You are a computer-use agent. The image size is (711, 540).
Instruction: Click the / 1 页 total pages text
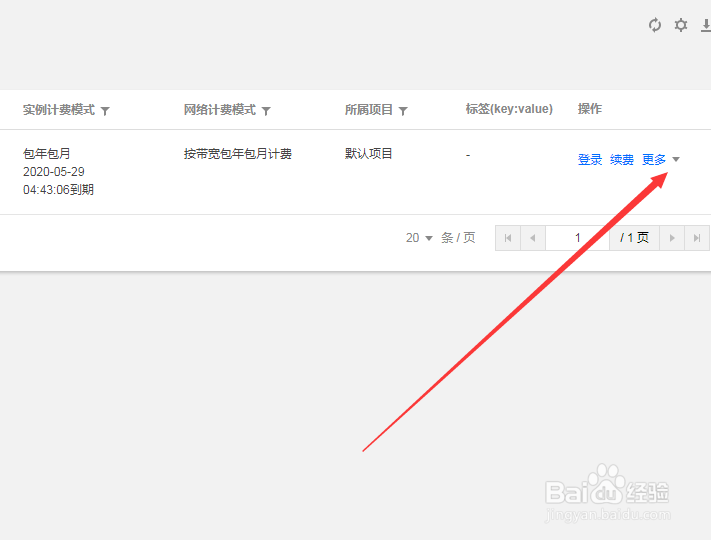(634, 238)
